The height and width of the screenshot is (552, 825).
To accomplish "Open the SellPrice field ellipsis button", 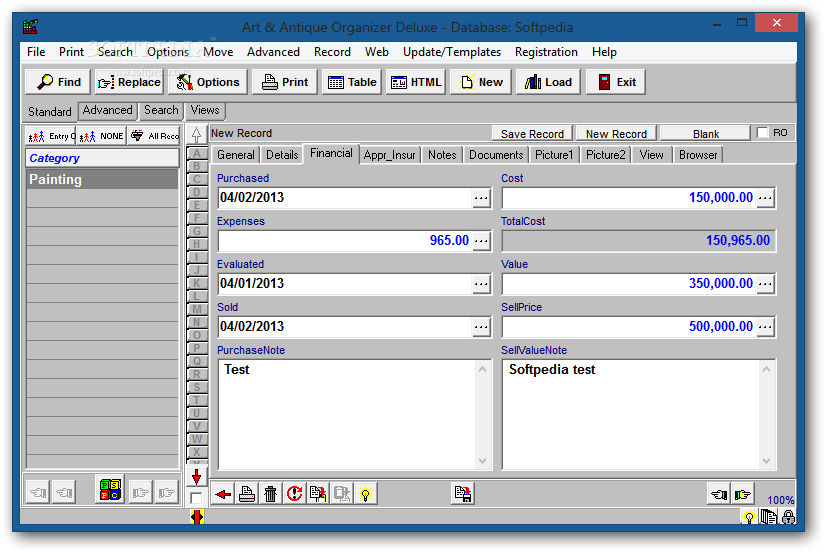I will point(765,327).
